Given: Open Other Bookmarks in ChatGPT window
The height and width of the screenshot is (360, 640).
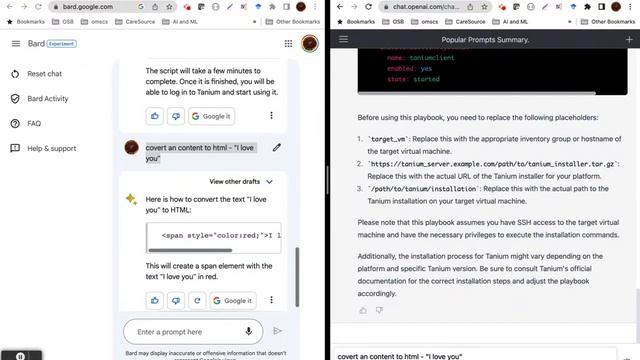Looking at the screenshot, I should coord(608,22).
